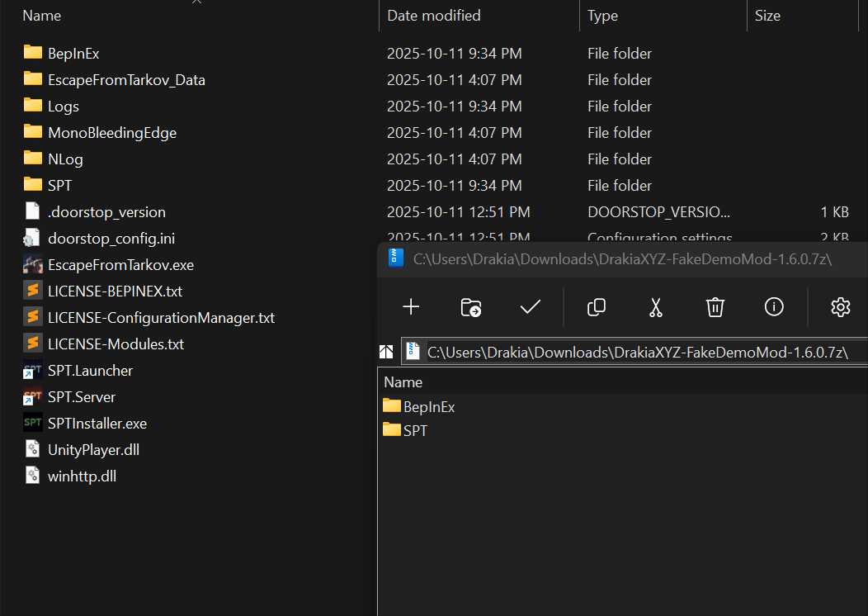
Task: Click the BepInEx row's date 2025-10-11 9:34 PM
Action: point(455,53)
